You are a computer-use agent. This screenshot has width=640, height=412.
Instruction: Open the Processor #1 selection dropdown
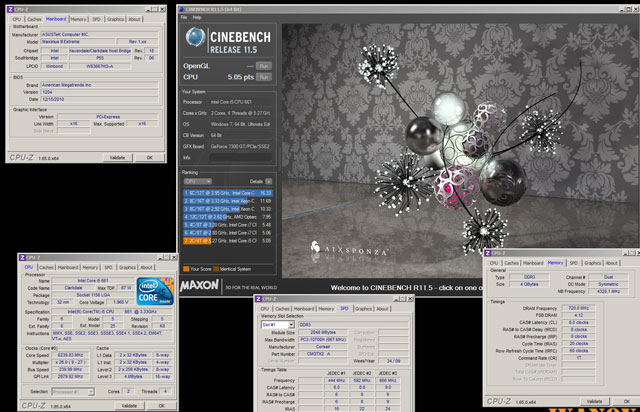(73, 392)
